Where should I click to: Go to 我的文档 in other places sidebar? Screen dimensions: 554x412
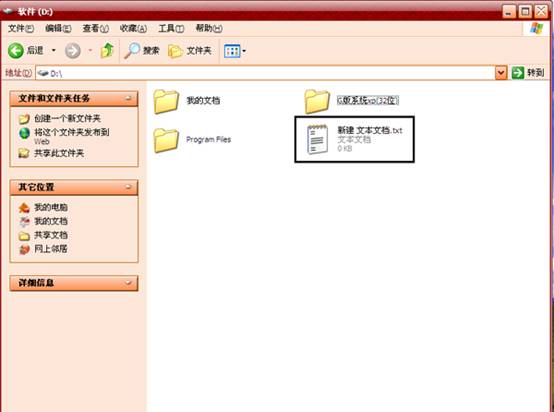pos(51,221)
